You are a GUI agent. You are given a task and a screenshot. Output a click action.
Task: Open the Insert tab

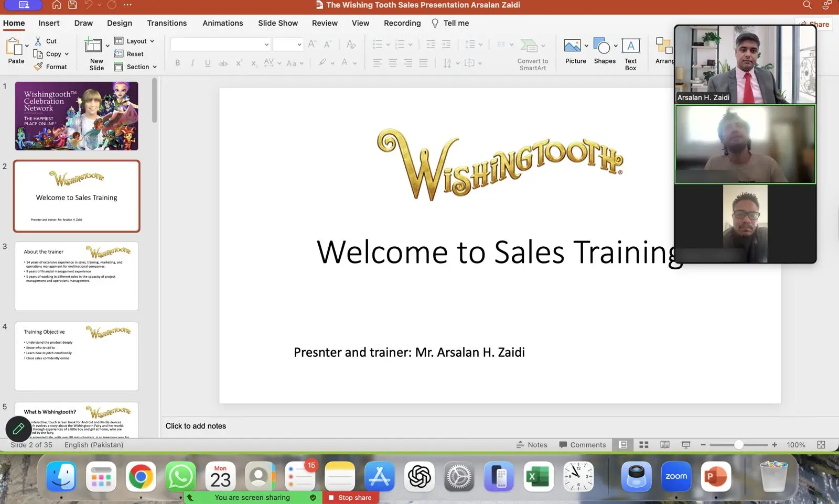pos(49,23)
